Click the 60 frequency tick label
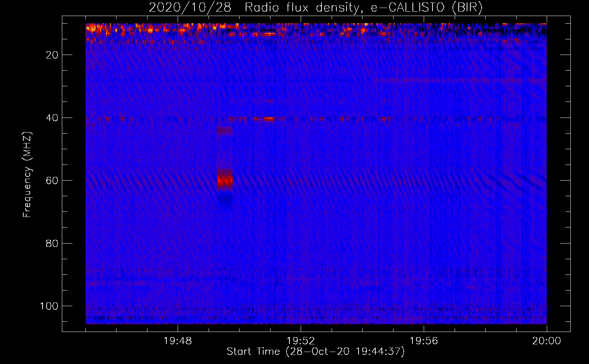 (52, 181)
